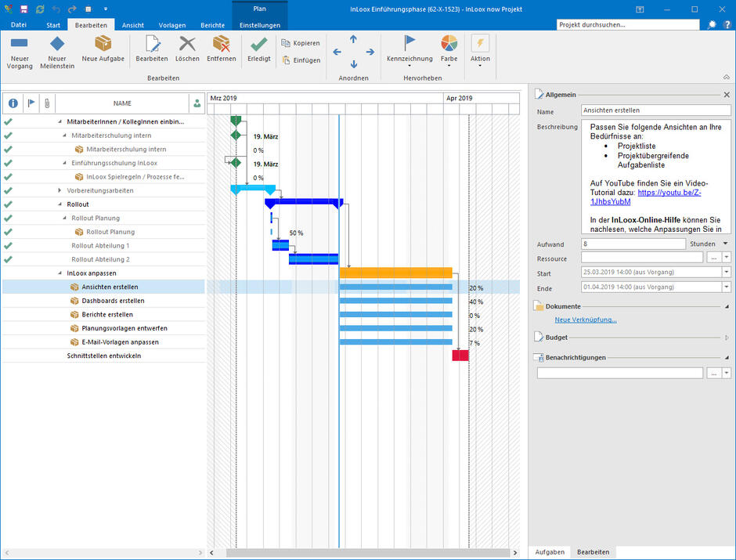The image size is (736, 560).
Task: Open the Stunden unit dropdown
Action: pos(725,244)
